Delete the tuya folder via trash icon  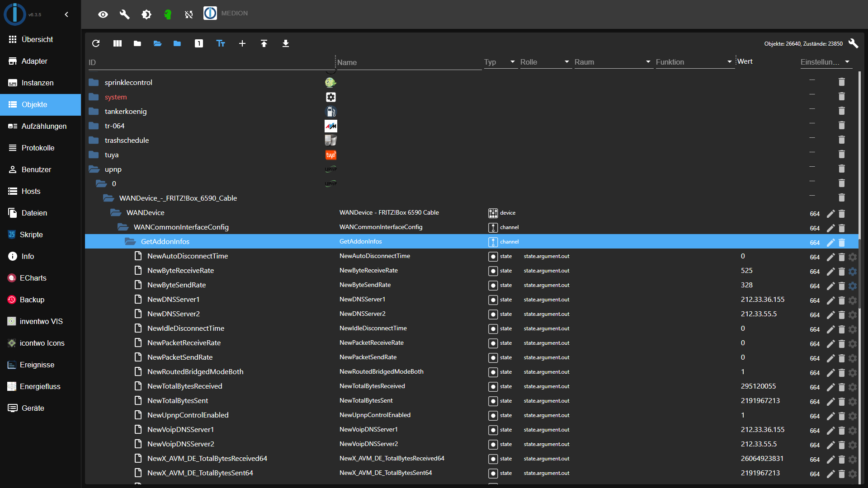tap(841, 155)
